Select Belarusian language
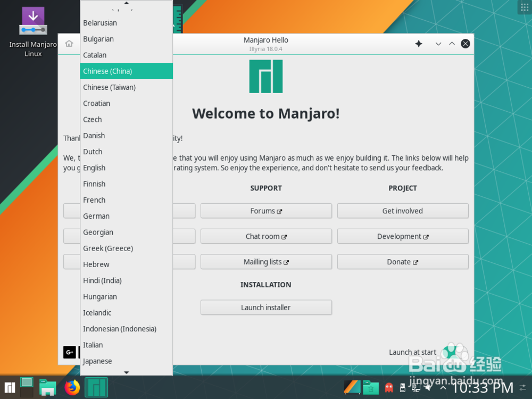This screenshot has height=399, width=532. pos(127,23)
